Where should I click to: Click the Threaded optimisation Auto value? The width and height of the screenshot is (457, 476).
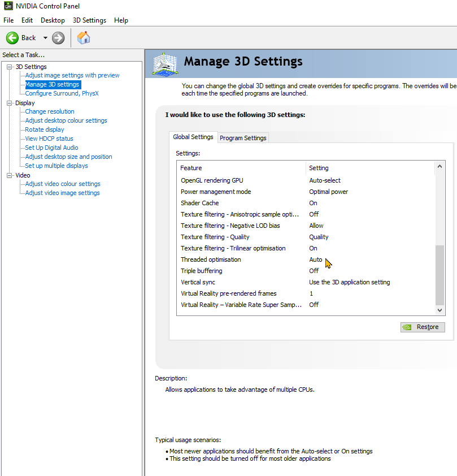(316, 259)
